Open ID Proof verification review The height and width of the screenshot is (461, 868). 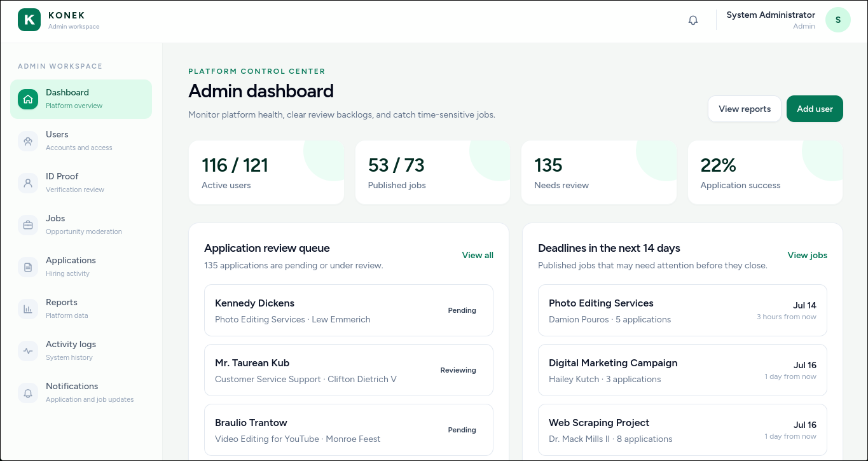[x=81, y=183]
